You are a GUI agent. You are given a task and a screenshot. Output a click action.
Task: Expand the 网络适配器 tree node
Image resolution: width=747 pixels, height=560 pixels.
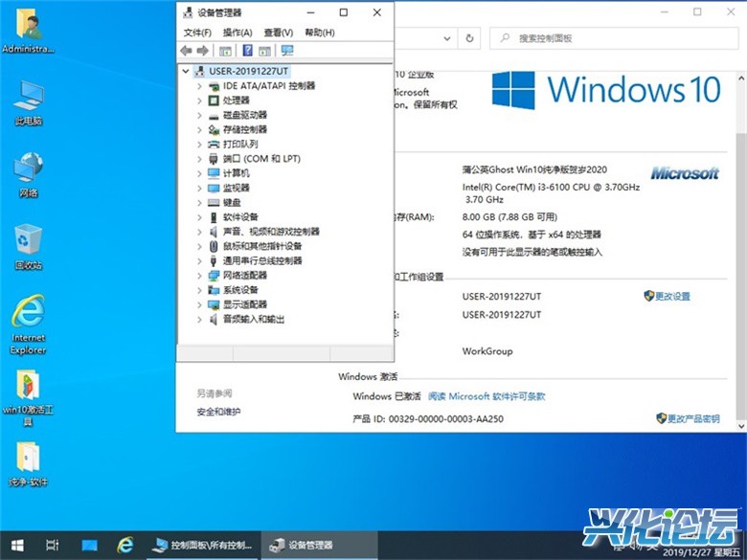point(199,275)
